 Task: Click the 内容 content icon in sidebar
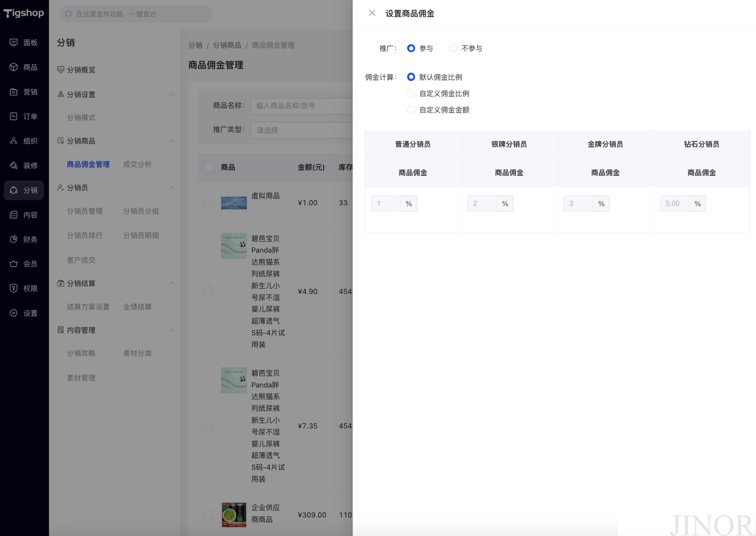click(x=14, y=215)
